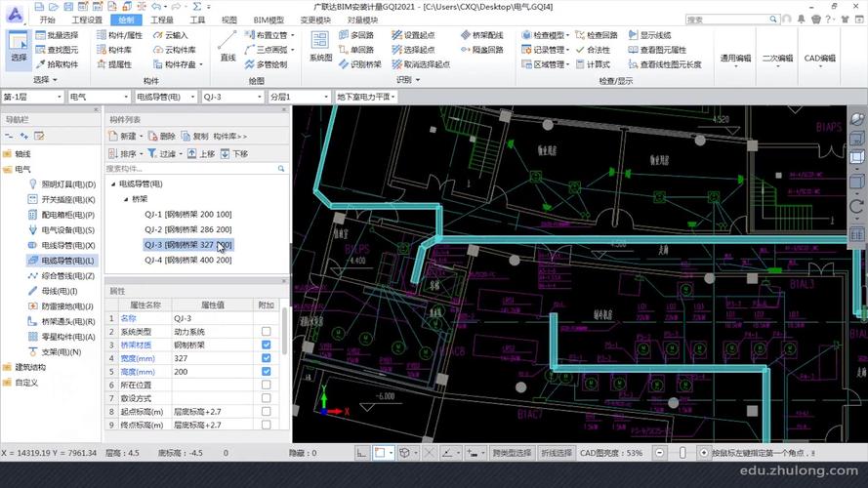
Task: Open the 工程设置 ribbon tab
Action: point(87,20)
